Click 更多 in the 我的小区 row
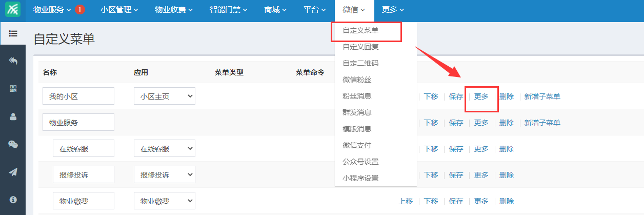 tap(481, 96)
